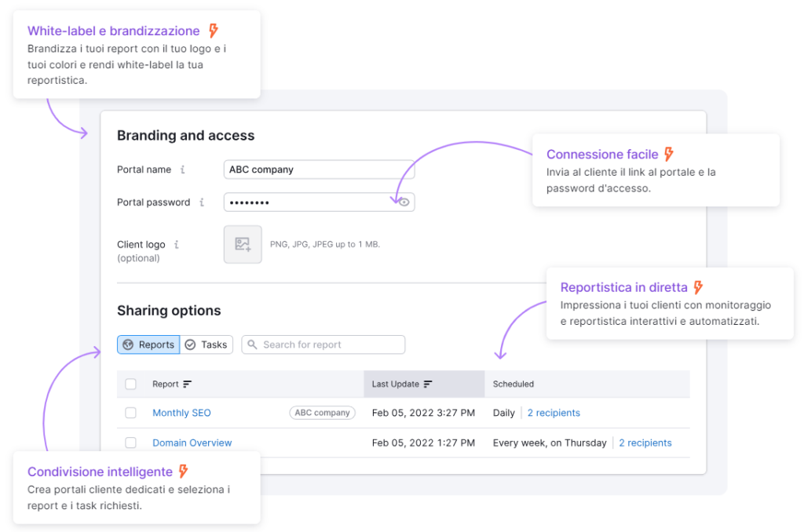Select all reports using the header checkbox
The width and height of the screenshot is (804, 532).
point(131,384)
